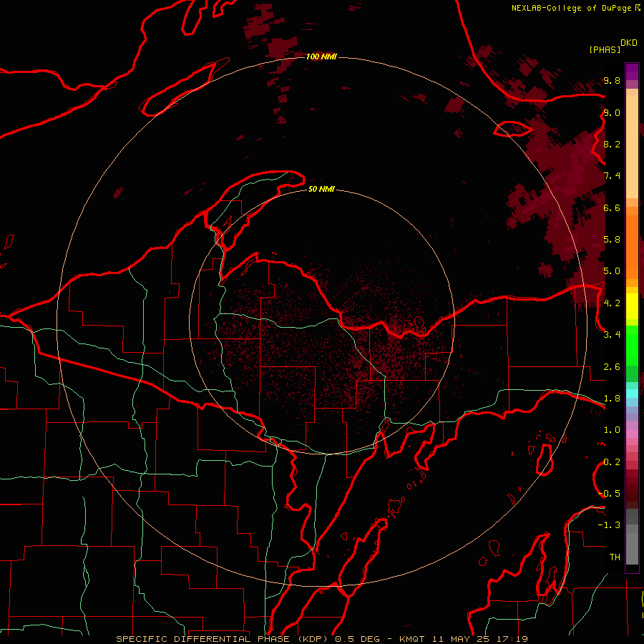Pick the gray segment near TH on the color bar
Screen dimensions: 644x644
[632, 548]
